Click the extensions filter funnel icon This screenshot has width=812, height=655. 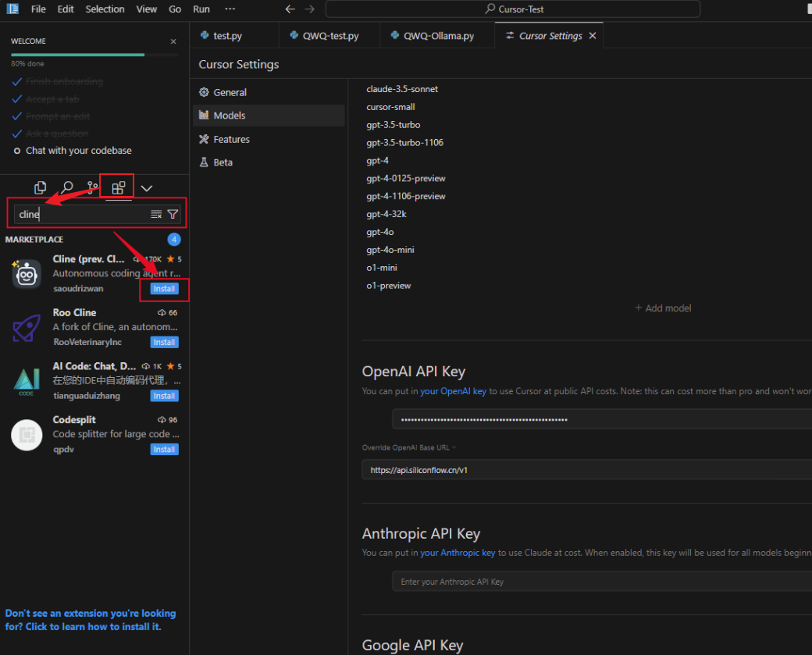[x=173, y=214]
